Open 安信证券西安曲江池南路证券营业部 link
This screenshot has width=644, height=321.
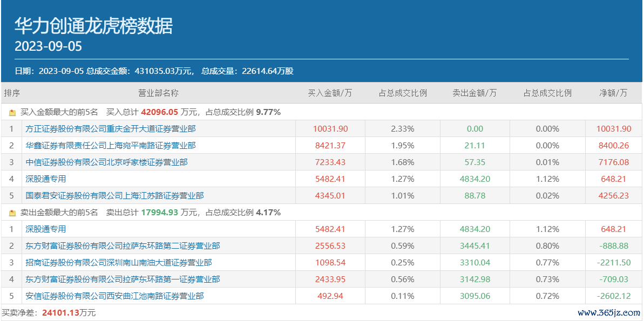pyautogui.click(x=114, y=296)
